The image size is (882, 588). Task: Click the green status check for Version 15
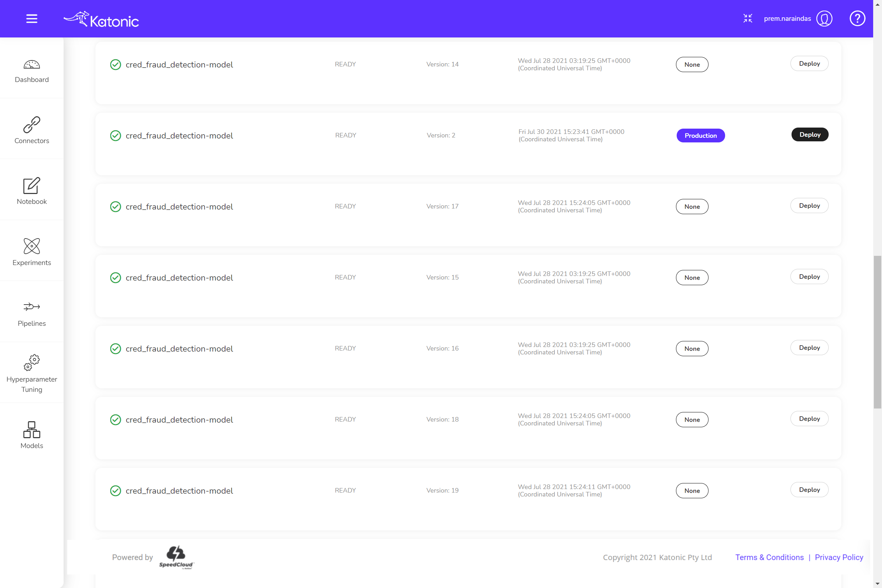pos(116,277)
